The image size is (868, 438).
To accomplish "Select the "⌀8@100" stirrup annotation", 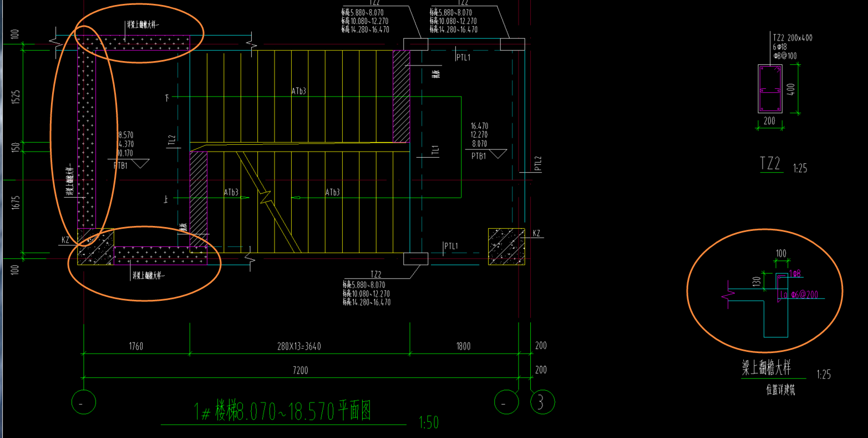I will pyautogui.click(x=784, y=56).
